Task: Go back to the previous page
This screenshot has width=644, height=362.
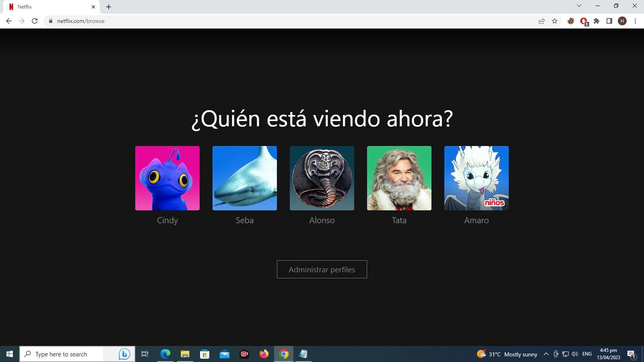Action: [x=9, y=21]
